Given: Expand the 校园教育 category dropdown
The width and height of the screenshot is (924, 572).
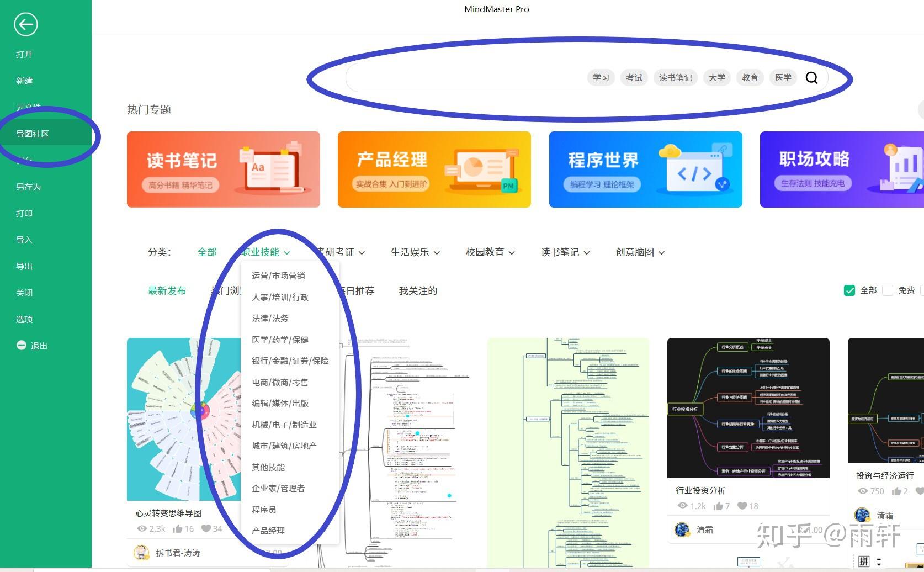Looking at the screenshot, I should [x=490, y=252].
